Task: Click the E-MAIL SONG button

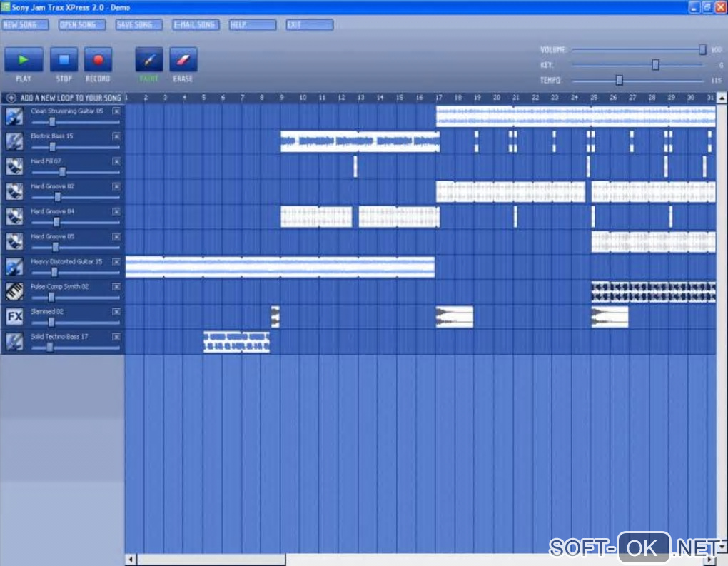Action: 196,24
